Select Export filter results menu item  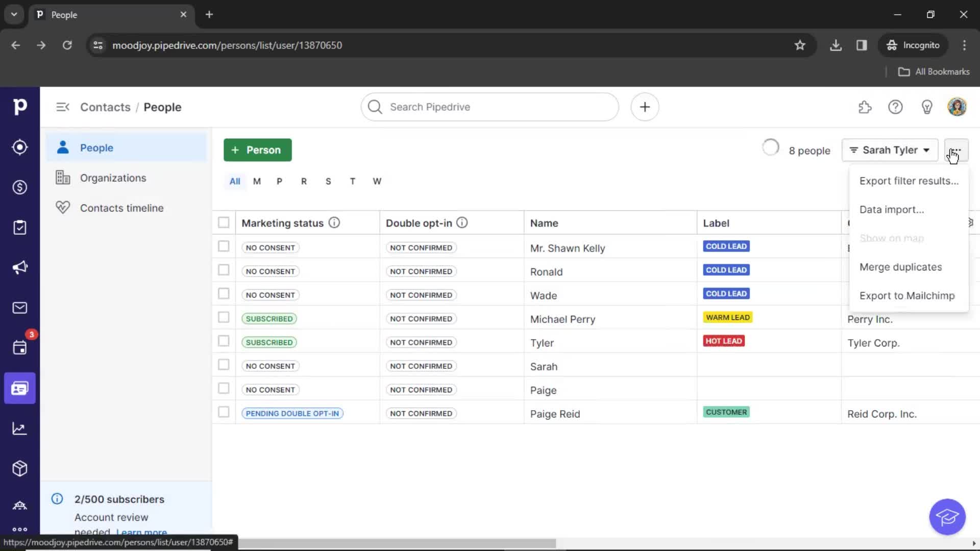(x=909, y=181)
